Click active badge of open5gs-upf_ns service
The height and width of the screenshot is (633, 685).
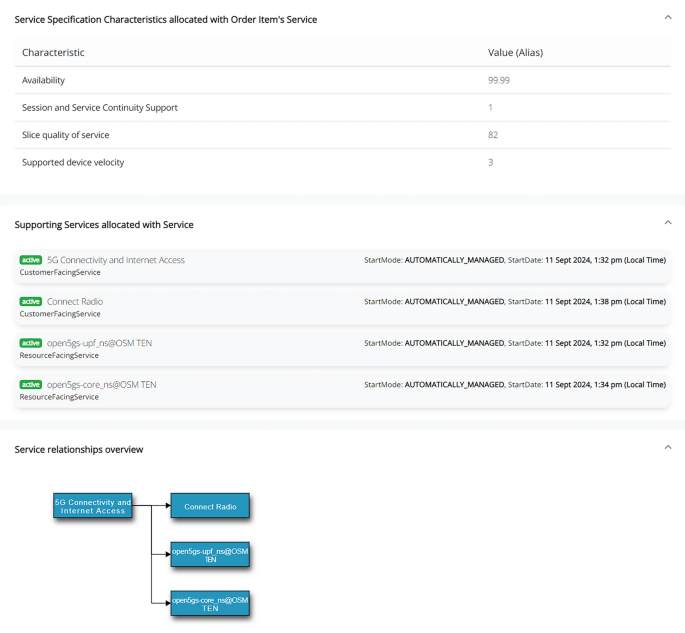coord(31,343)
